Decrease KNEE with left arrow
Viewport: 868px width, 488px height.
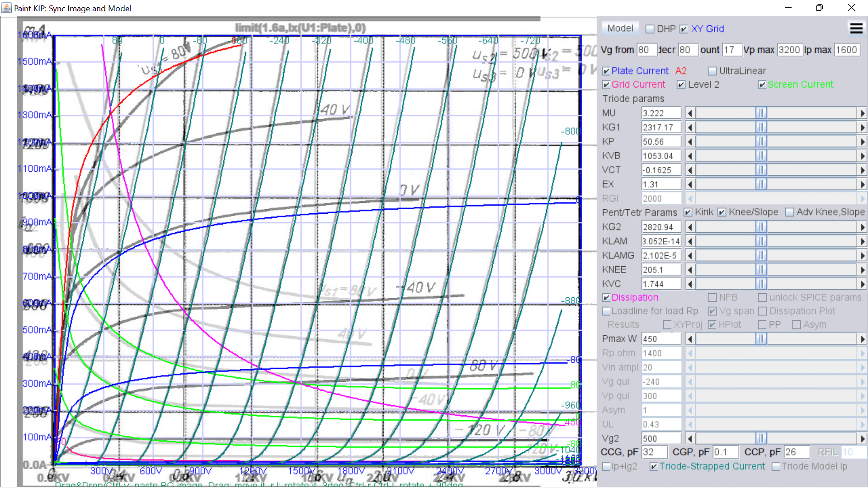pyautogui.click(x=690, y=270)
